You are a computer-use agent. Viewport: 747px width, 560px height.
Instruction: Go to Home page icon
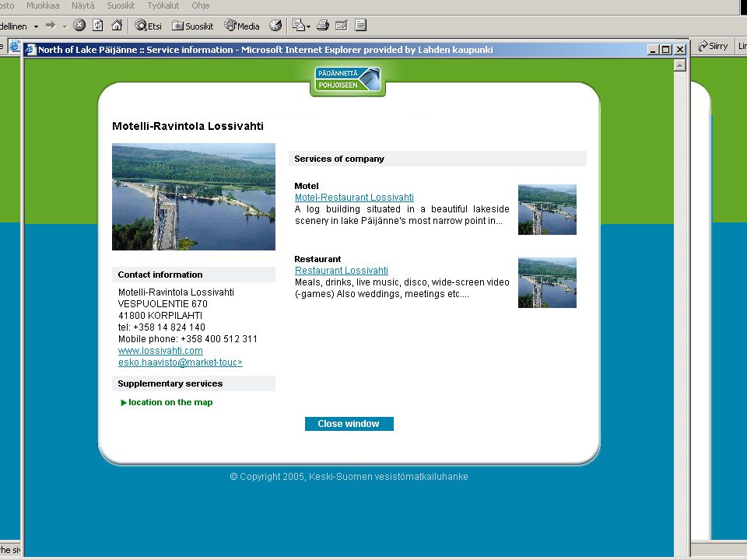pyautogui.click(x=117, y=25)
